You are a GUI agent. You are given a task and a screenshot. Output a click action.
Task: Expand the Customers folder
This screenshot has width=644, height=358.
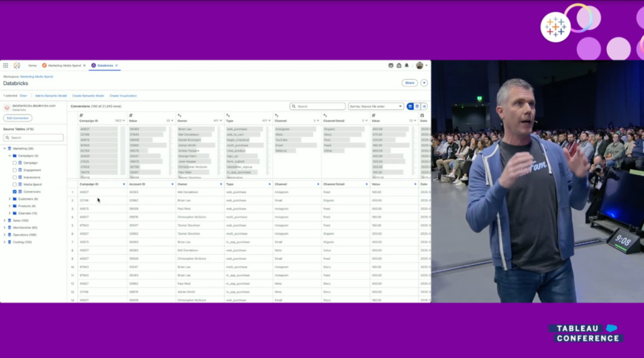click(x=9, y=199)
